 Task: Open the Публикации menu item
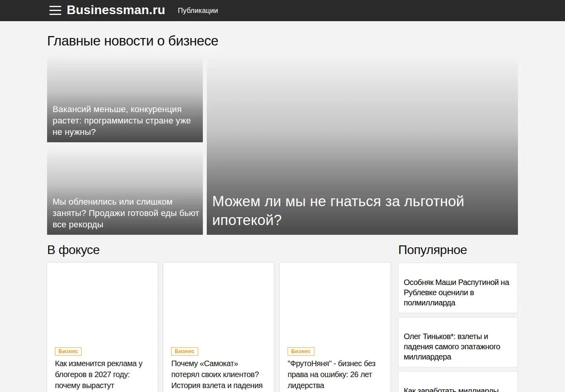point(198,11)
